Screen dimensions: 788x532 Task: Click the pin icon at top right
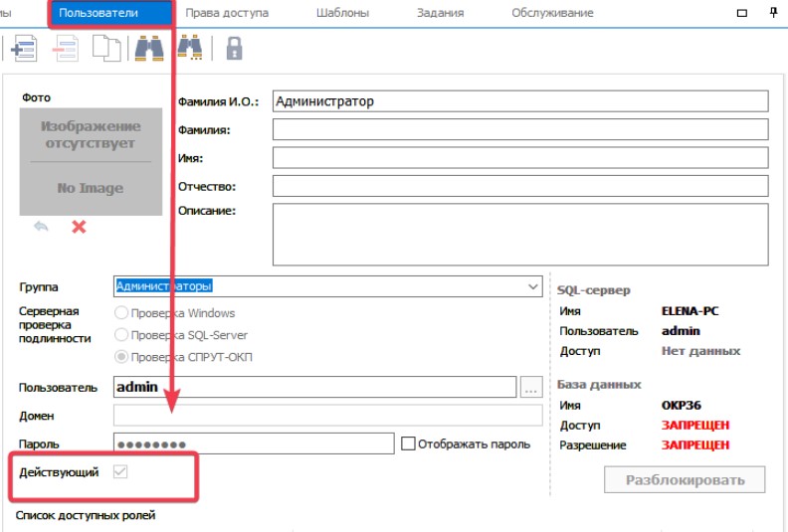click(774, 13)
